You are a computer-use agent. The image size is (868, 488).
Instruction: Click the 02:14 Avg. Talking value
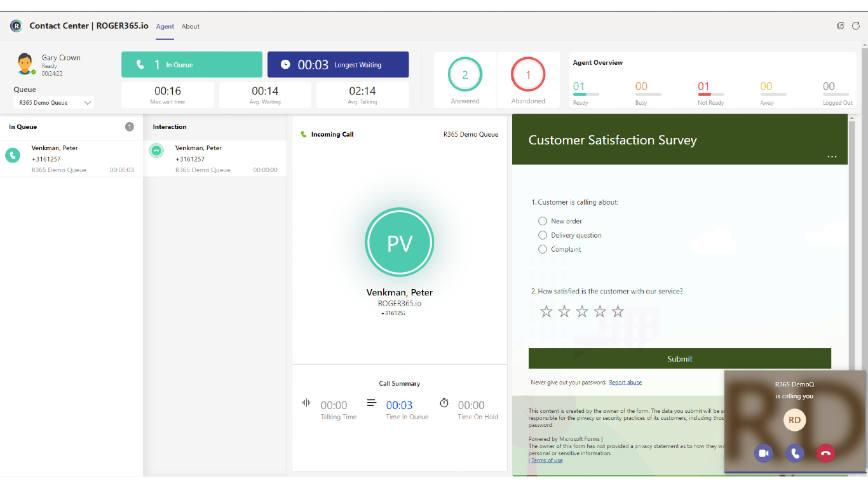pyautogui.click(x=362, y=91)
